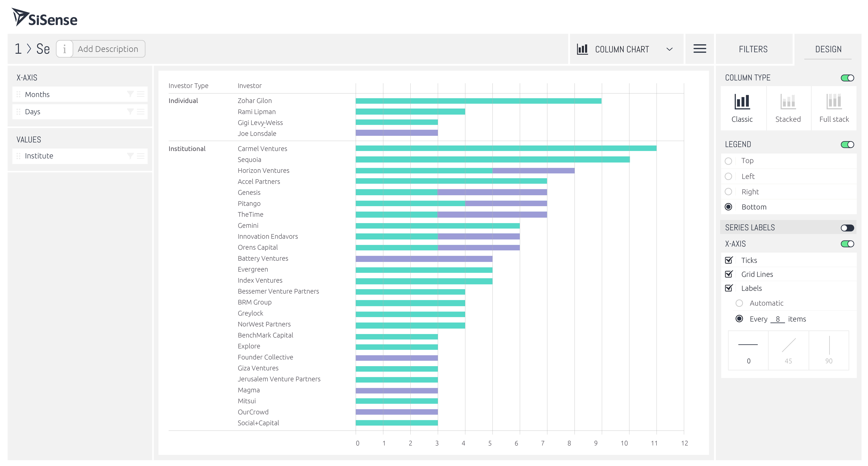Uncheck the Labels checkbox

[729, 288]
